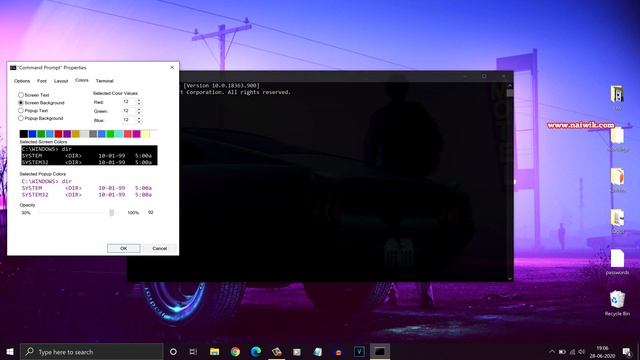Switch to the Options tab

click(x=22, y=81)
